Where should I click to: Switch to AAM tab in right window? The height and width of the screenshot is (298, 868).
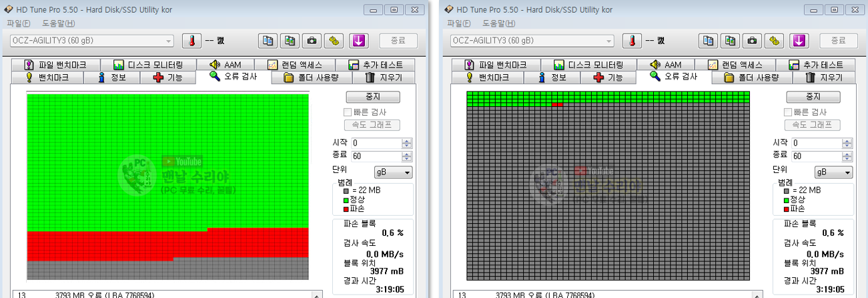coord(666,65)
